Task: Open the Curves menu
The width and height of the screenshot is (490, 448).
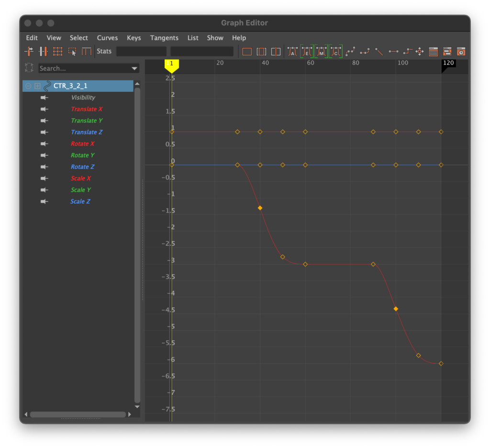Action: [x=107, y=38]
